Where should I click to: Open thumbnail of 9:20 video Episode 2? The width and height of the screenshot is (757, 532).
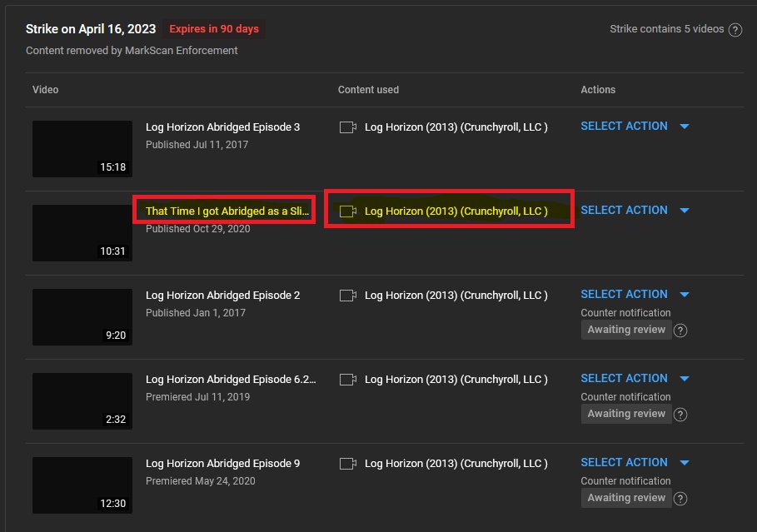[x=82, y=316]
